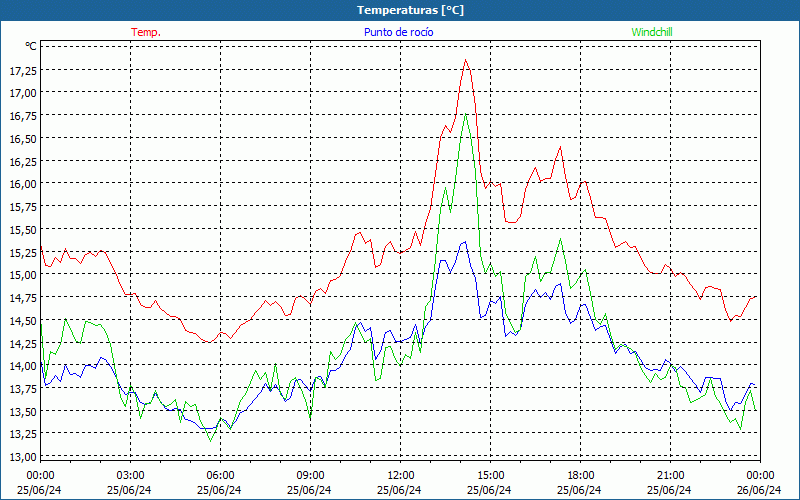The image size is (800, 500).
Task: Click the 17,00 y-axis value
Action: (23, 93)
